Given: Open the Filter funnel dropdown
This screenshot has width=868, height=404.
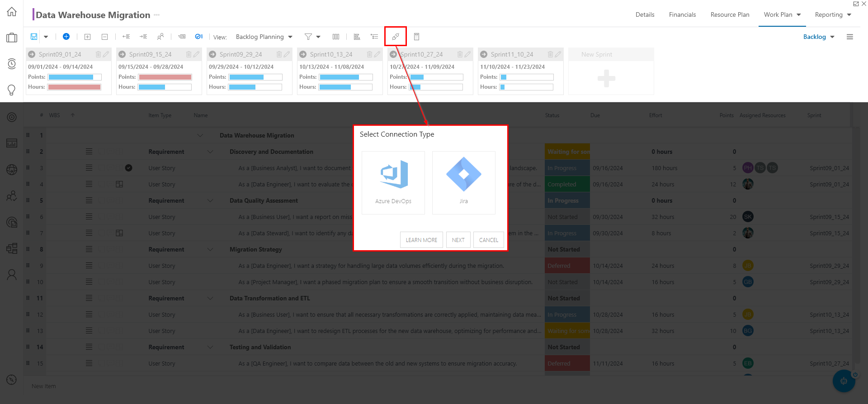Looking at the screenshot, I should (x=312, y=37).
